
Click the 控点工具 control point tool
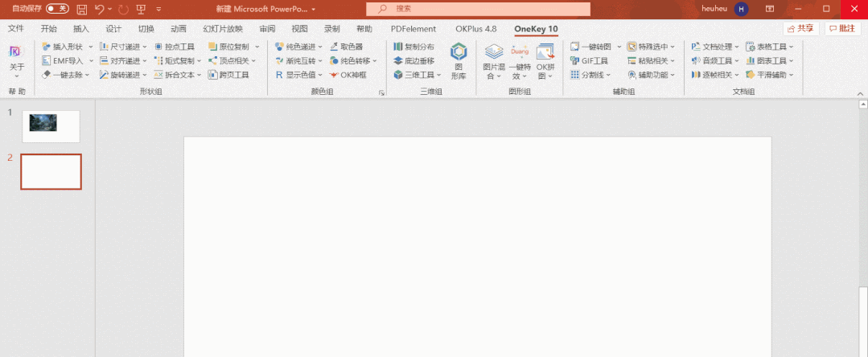[175, 47]
